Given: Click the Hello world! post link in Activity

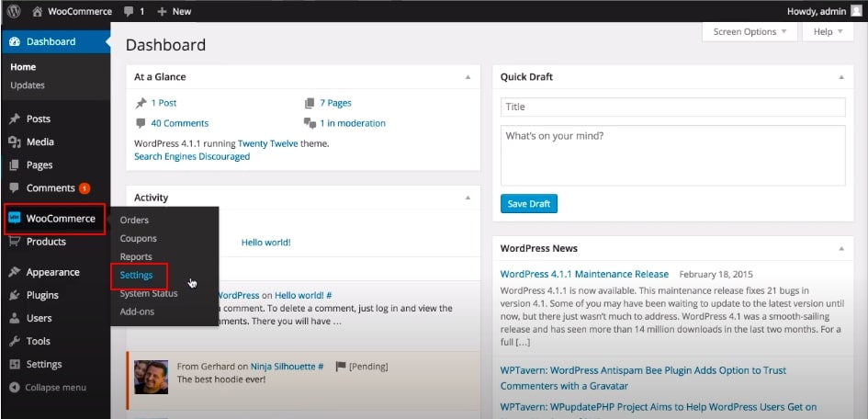Looking at the screenshot, I should click(x=265, y=243).
